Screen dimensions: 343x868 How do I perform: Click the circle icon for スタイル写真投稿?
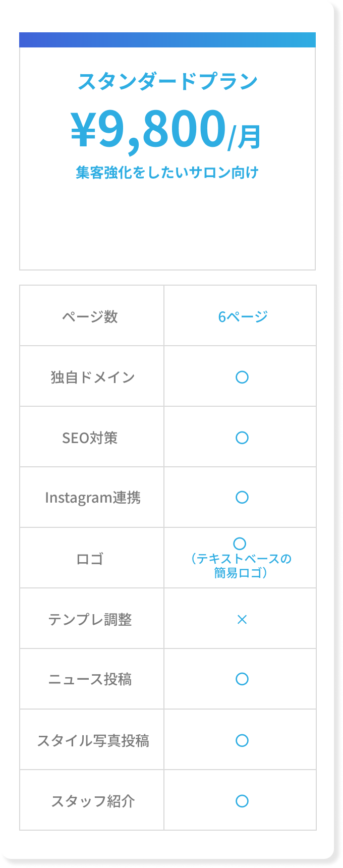click(242, 740)
